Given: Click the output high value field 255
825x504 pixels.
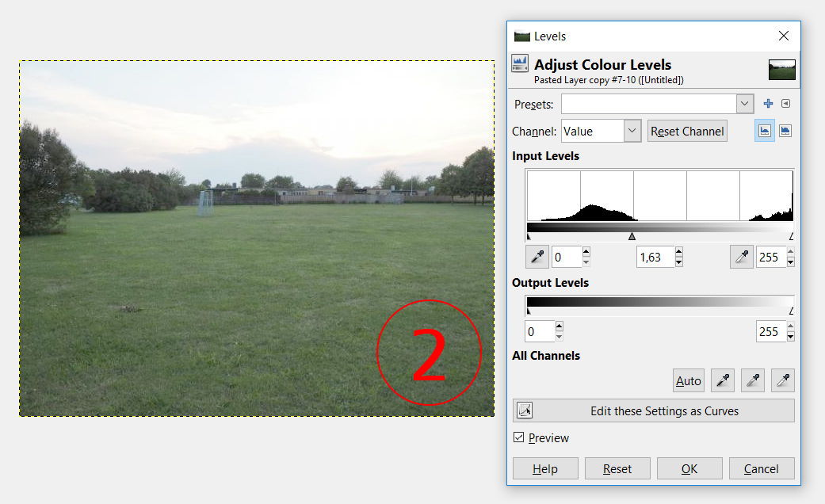Looking at the screenshot, I should [771, 331].
